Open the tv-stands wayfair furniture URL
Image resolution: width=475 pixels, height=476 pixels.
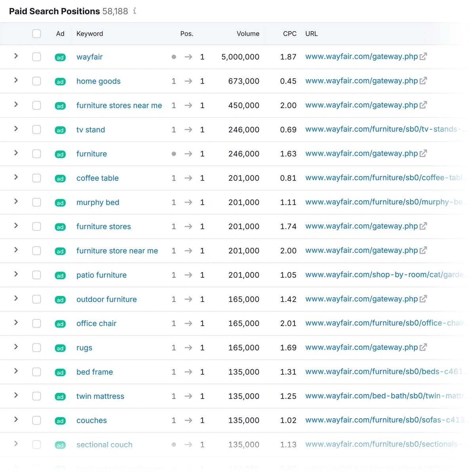384,129
